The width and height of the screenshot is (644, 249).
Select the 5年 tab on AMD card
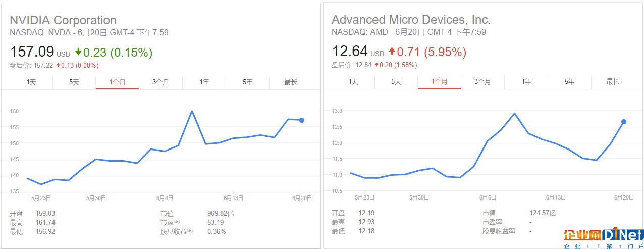point(569,82)
